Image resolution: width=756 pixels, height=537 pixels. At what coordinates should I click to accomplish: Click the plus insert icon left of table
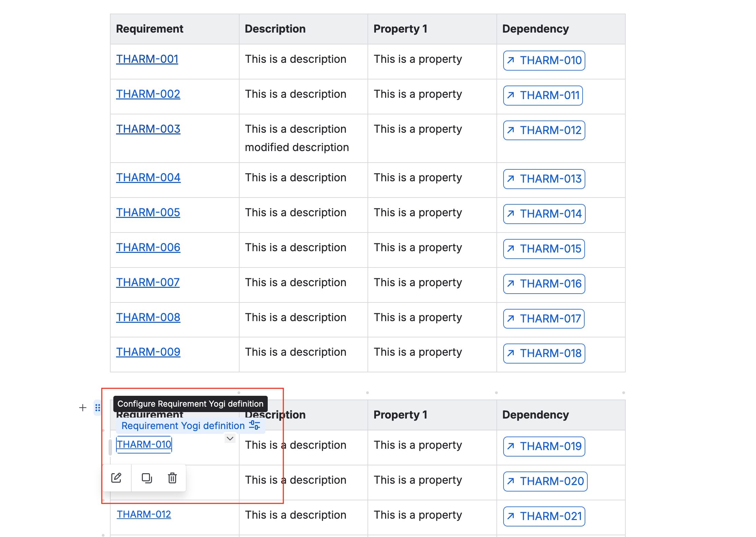click(83, 408)
